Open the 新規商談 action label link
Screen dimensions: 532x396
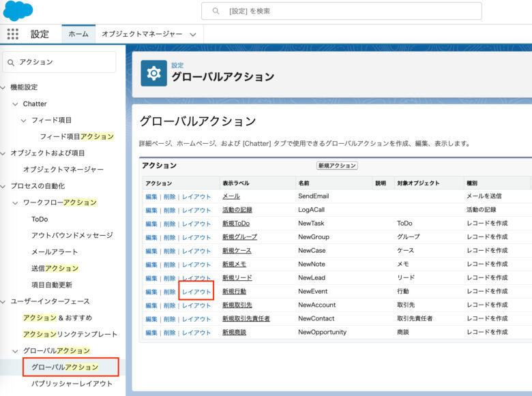point(234,332)
